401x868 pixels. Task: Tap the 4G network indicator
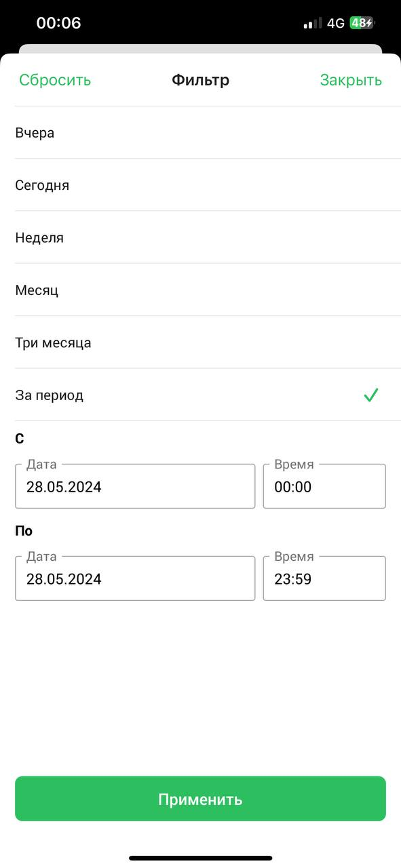tap(336, 23)
